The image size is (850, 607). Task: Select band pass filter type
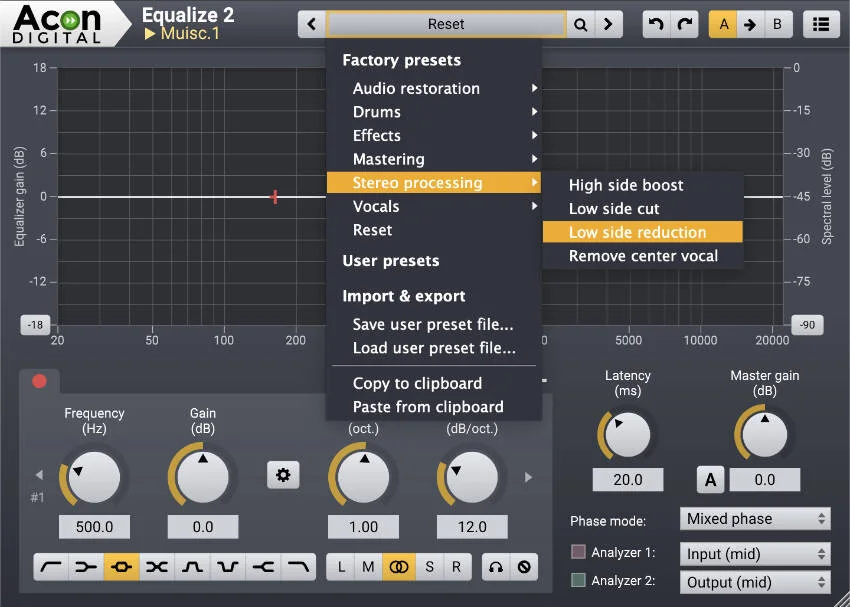pos(192,567)
